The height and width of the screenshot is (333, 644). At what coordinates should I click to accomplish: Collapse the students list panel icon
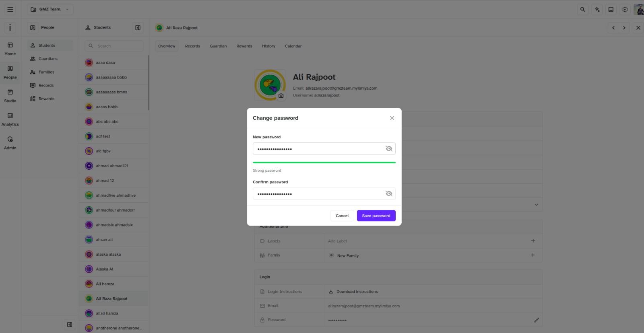pyautogui.click(x=138, y=28)
